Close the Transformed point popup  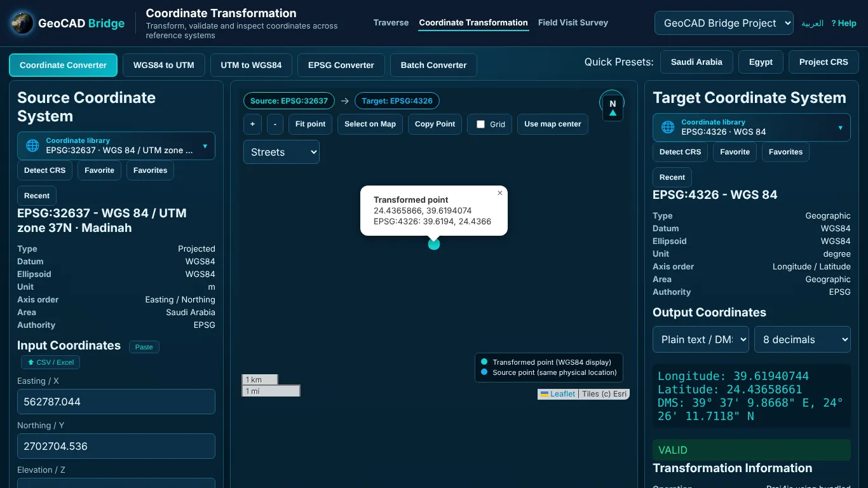click(499, 193)
